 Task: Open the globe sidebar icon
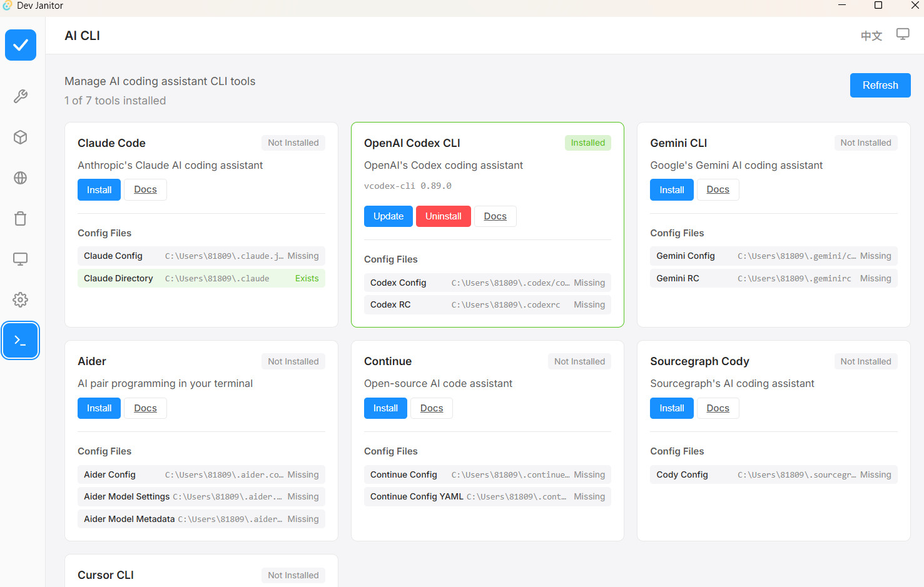point(21,178)
